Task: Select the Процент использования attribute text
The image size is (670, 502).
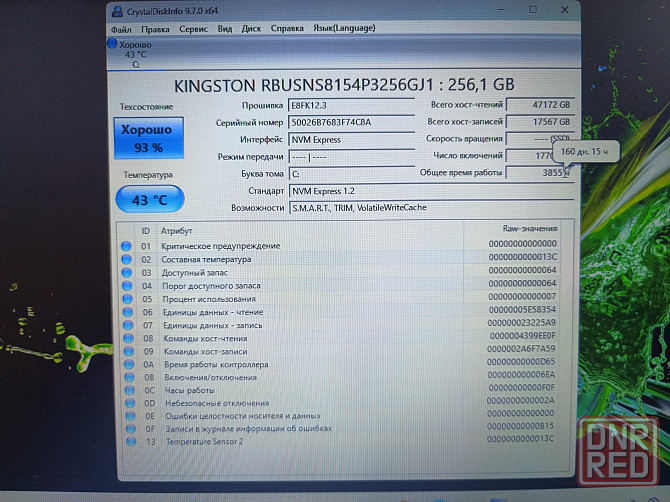Action: tap(209, 299)
